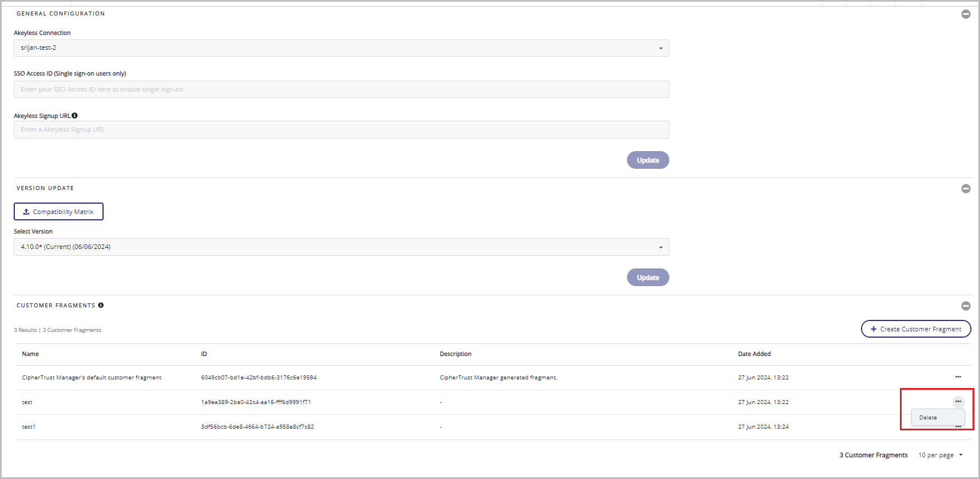
Task: Click the ellipsis icon for test row
Action: tap(958, 402)
